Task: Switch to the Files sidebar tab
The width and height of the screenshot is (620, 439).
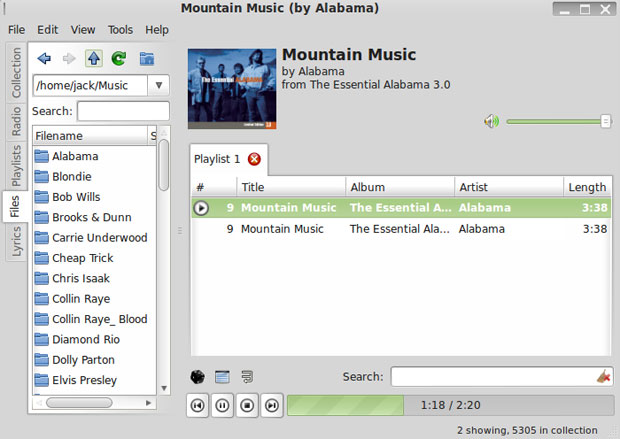Action: point(15,206)
